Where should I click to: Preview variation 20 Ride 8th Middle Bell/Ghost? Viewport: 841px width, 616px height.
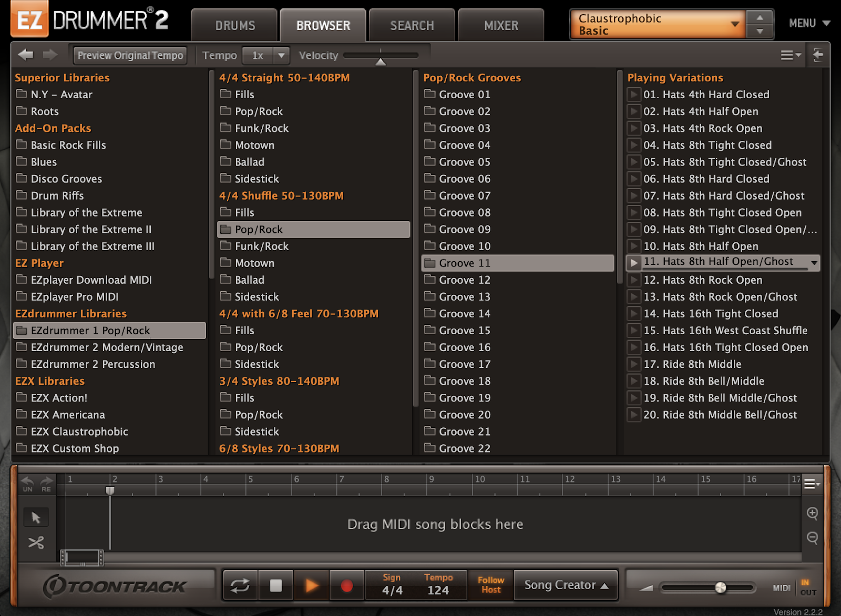coord(634,415)
